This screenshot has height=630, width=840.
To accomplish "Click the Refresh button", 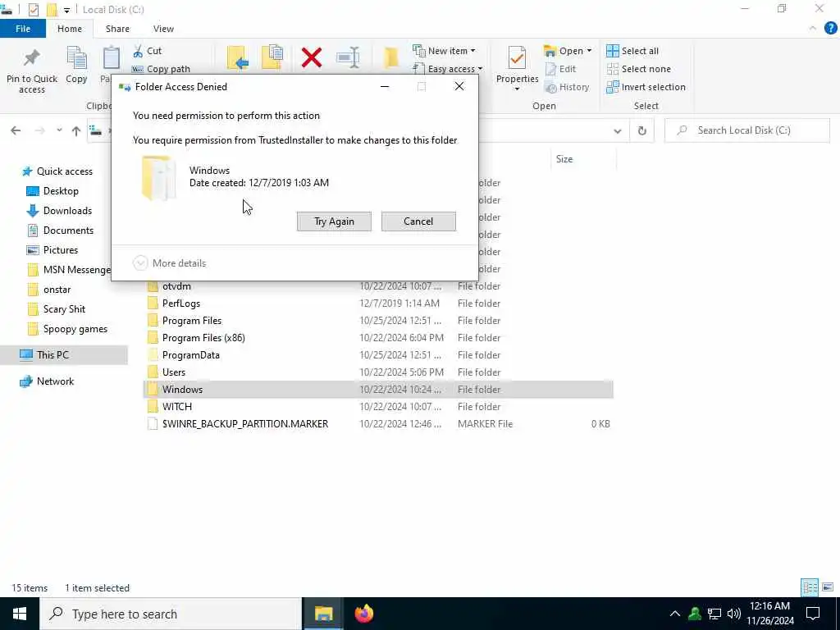I will click(641, 130).
